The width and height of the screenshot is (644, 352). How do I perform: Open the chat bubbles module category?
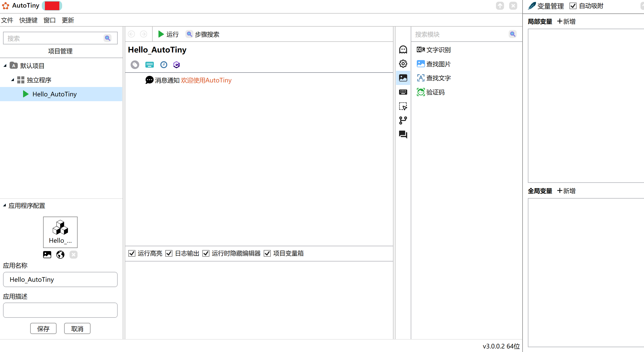pos(403,134)
